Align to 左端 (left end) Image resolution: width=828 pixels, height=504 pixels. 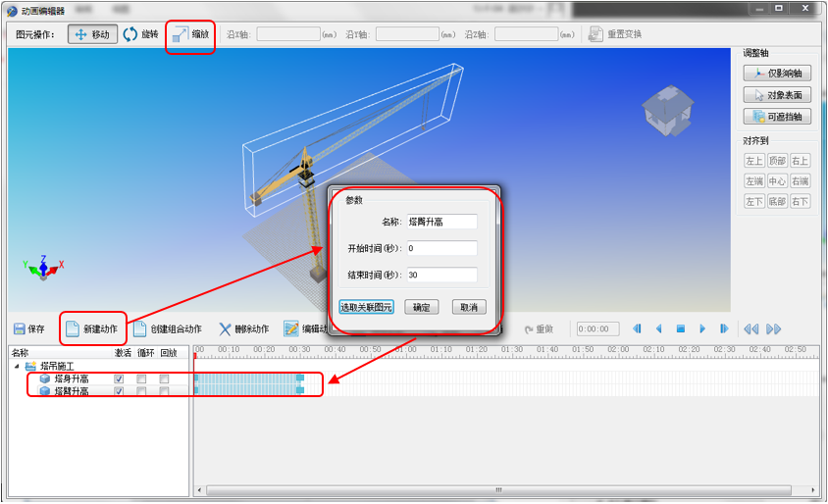point(754,181)
